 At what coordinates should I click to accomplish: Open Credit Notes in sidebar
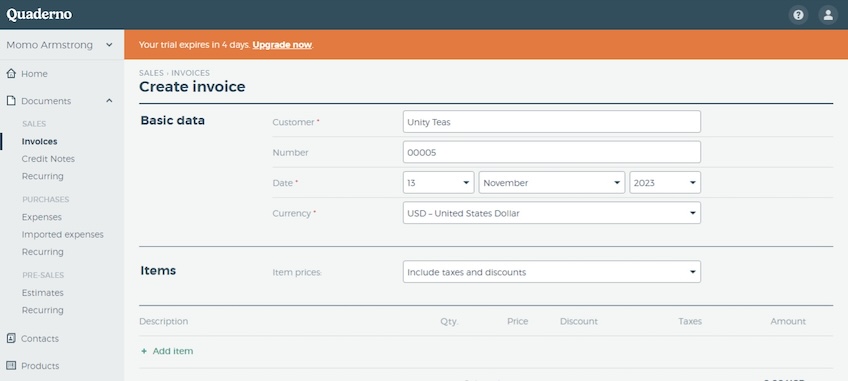coord(48,159)
